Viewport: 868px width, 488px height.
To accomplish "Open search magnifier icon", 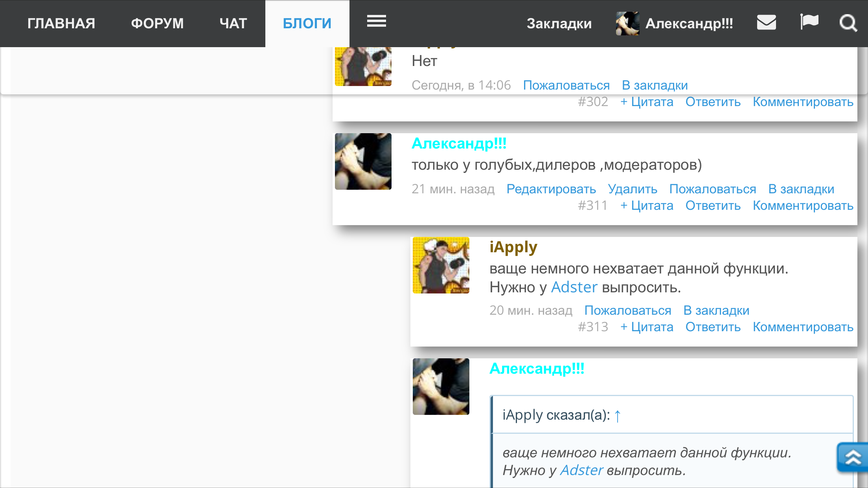I will [848, 23].
